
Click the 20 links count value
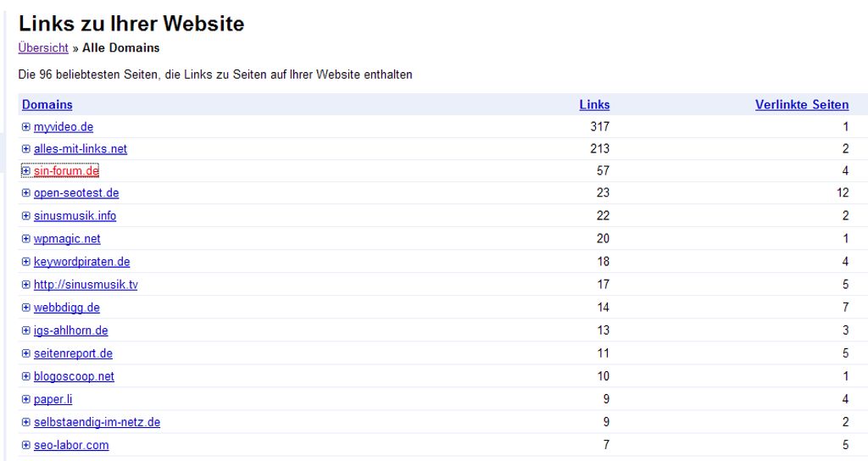pyautogui.click(x=603, y=239)
